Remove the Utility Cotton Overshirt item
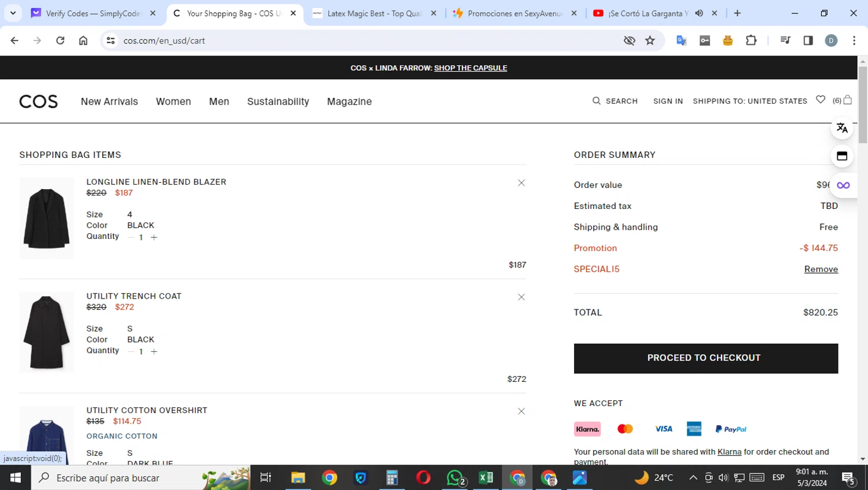This screenshot has height=490, width=868. (x=521, y=411)
